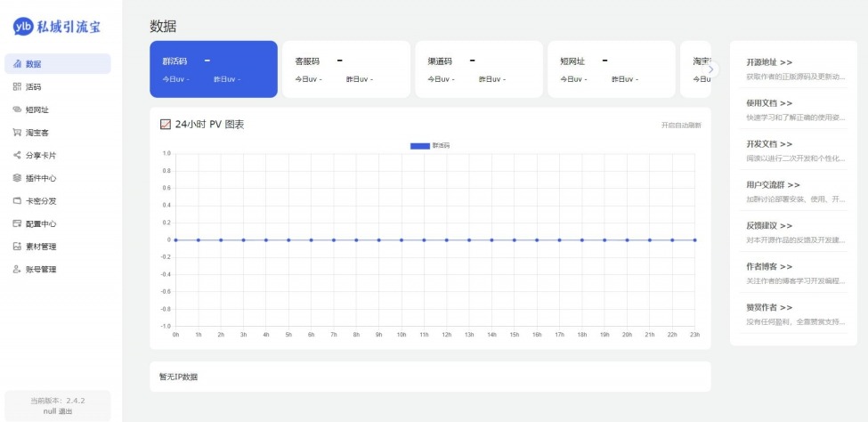Click the 数据 bar chart sidebar icon
This screenshot has height=422, width=868.
pos(17,64)
